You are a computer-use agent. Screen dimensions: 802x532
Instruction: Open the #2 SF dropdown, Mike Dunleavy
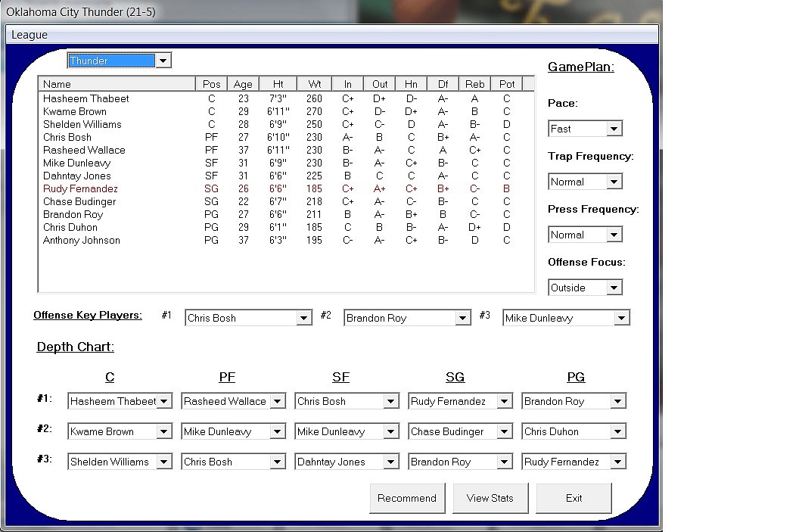[347, 431]
